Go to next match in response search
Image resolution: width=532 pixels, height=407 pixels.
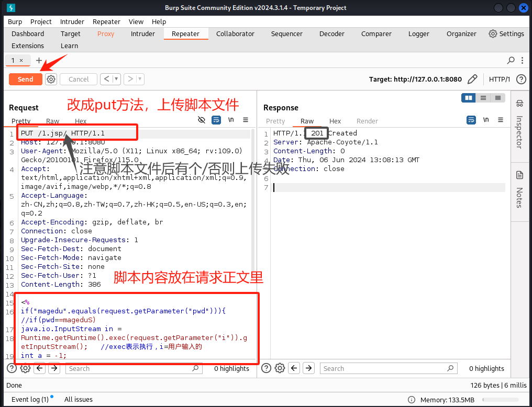(x=309, y=368)
